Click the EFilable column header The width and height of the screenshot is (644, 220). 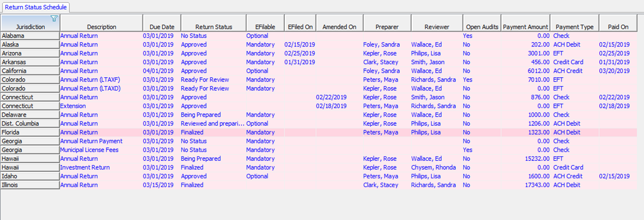pyautogui.click(x=265, y=23)
